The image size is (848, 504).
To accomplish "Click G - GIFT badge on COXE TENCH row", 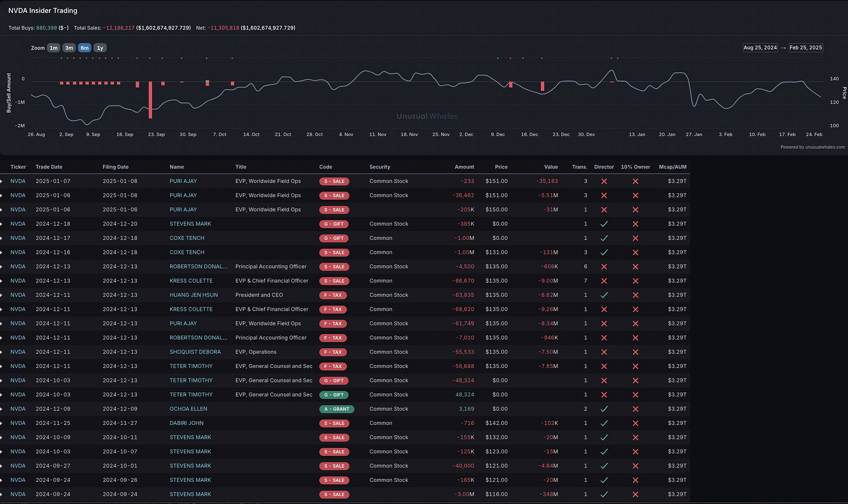I will (334, 238).
